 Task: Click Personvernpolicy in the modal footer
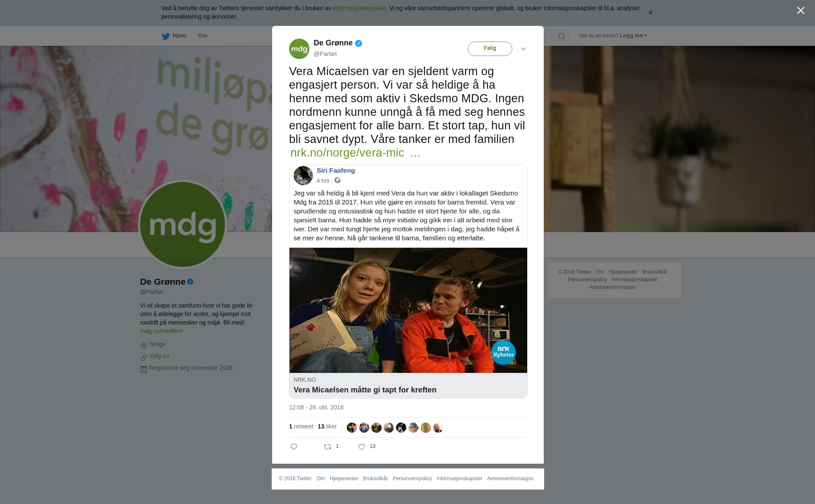(x=412, y=479)
